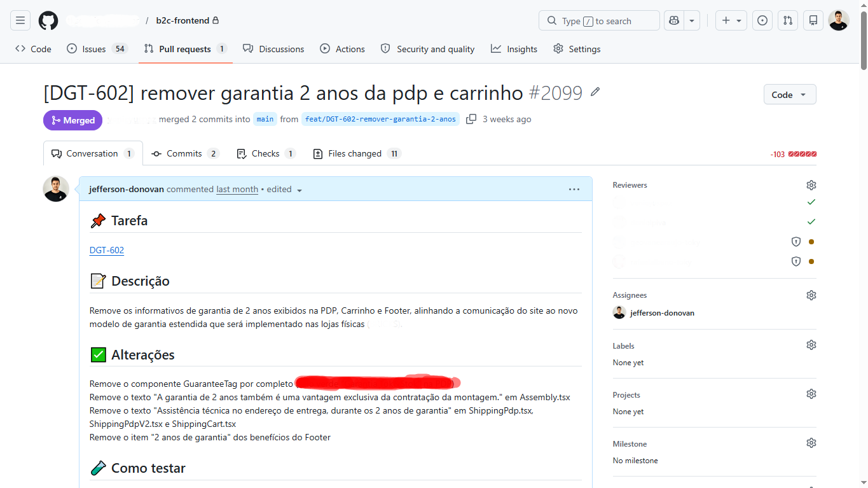Open the Actions tab
Screen dimensions: 868x488
click(x=342, y=49)
